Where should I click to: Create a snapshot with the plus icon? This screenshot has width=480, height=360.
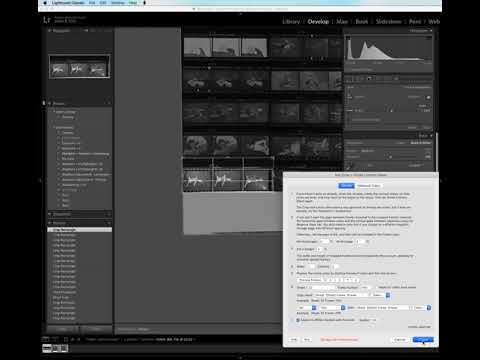(x=109, y=214)
